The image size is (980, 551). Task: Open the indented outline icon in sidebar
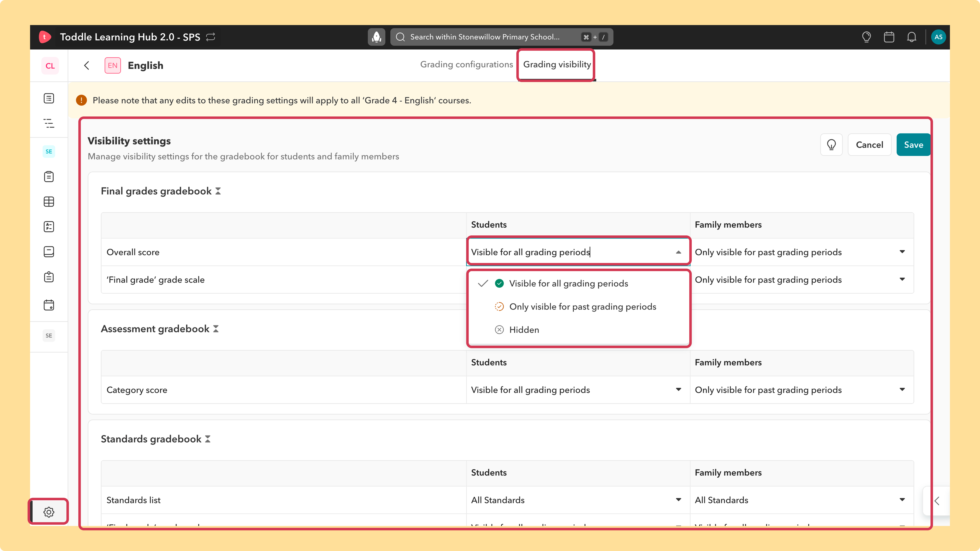[x=49, y=123]
